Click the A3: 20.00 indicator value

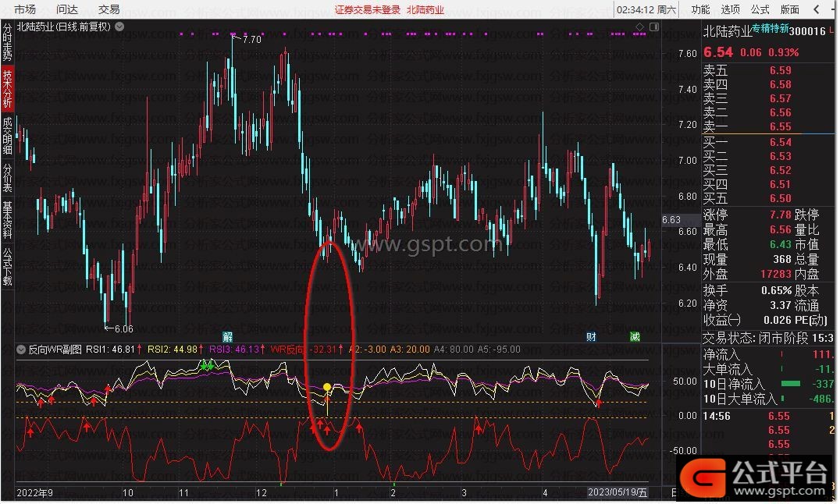coord(410,350)
